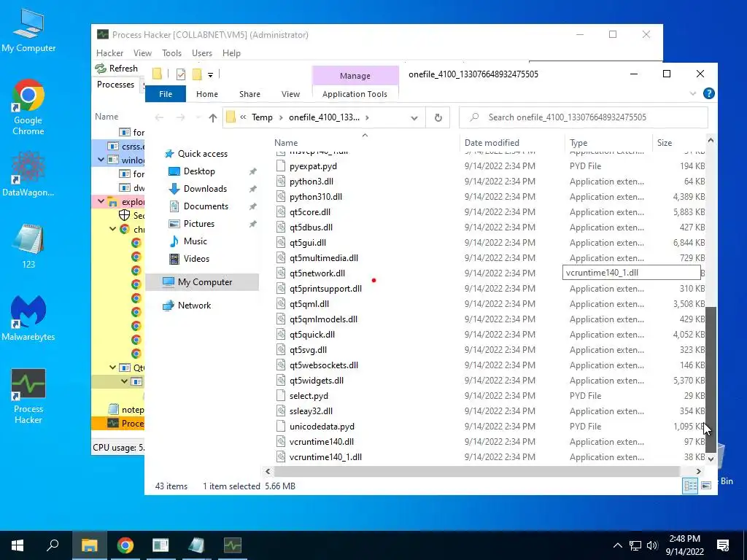Click the search folder input box
The image size is (747, 560).
tap(583, 117)
